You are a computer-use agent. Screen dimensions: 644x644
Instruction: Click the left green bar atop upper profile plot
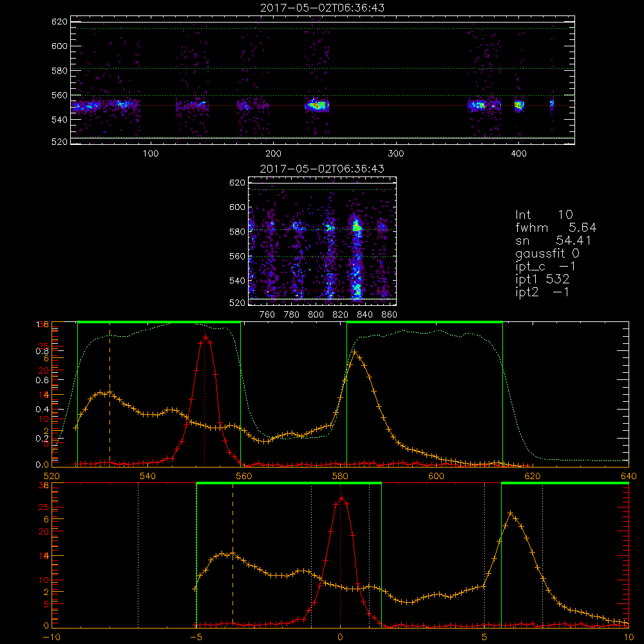click(x=159, y=322)
